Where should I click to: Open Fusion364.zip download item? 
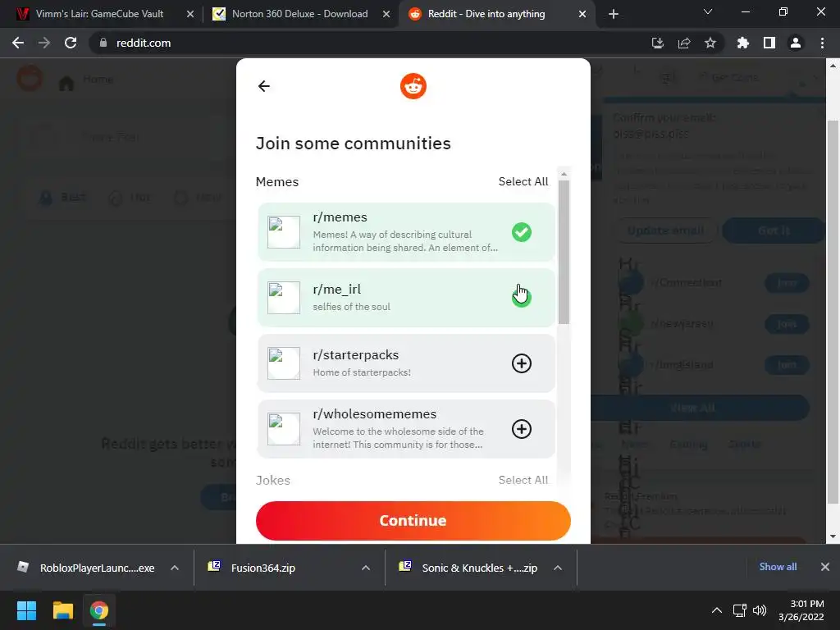pos(254,568)
